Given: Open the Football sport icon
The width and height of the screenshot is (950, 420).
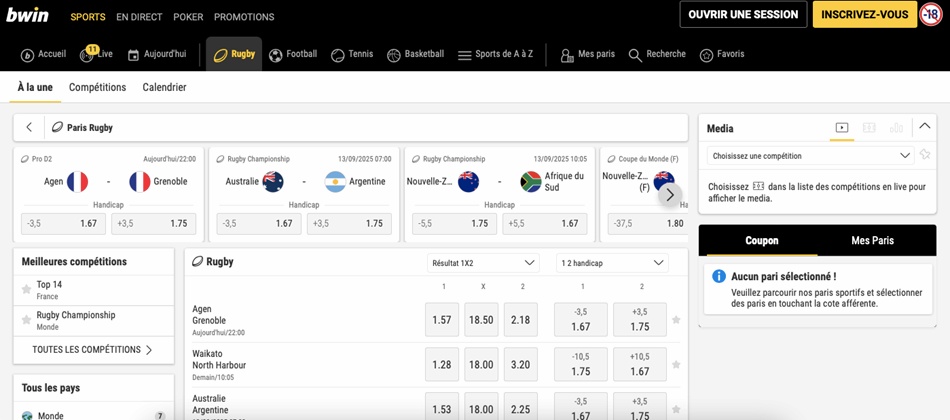Looking at the screenshot, I should tap(276, 55).
